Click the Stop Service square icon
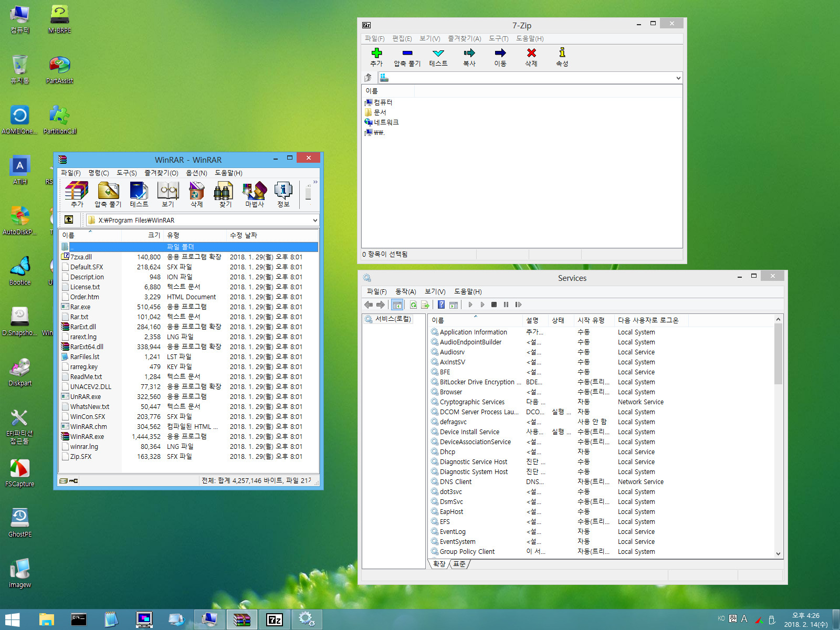 click(x=494, y=304)
